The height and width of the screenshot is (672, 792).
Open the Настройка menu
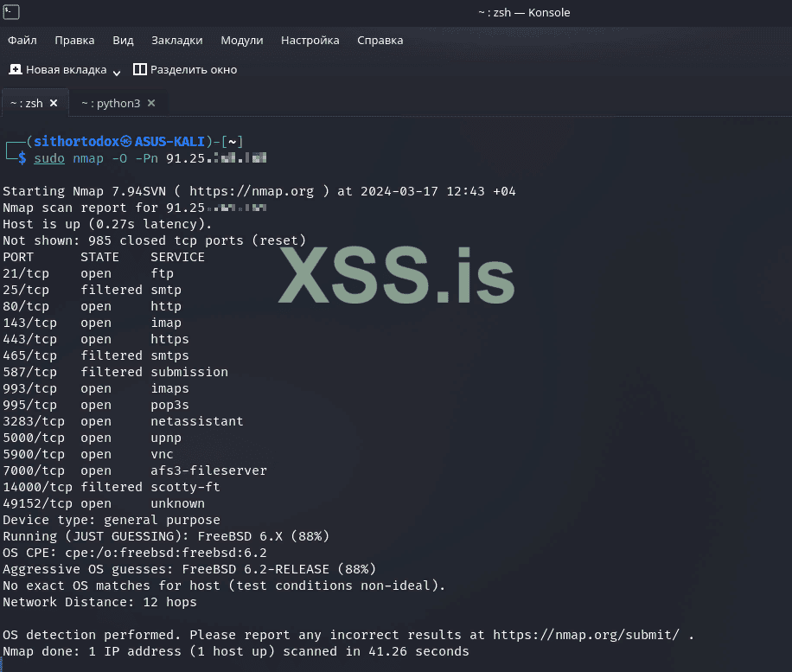[310, 41]
